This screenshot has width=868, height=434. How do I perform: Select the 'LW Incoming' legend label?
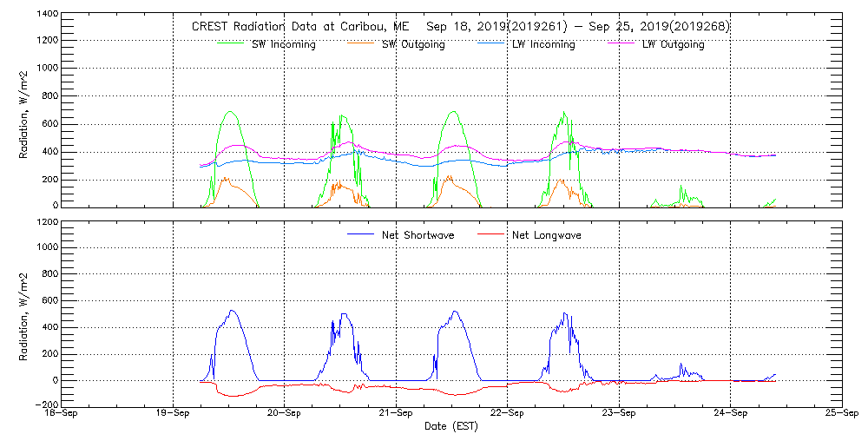pos(543,45)
